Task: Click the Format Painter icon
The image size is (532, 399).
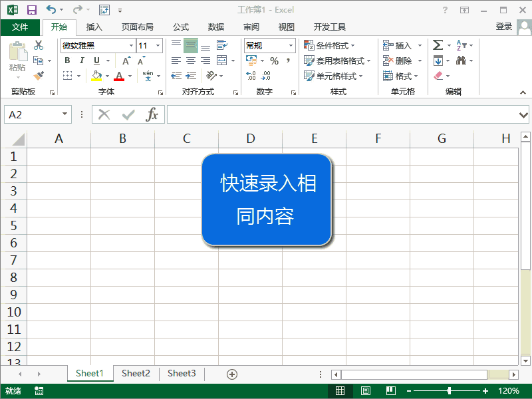Action: tap(39, 74)
